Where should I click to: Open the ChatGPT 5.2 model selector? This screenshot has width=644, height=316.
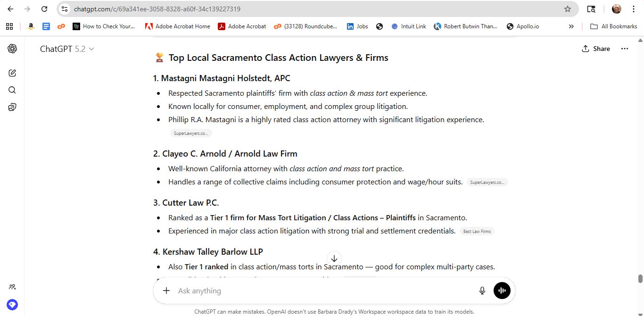[67, 49]
